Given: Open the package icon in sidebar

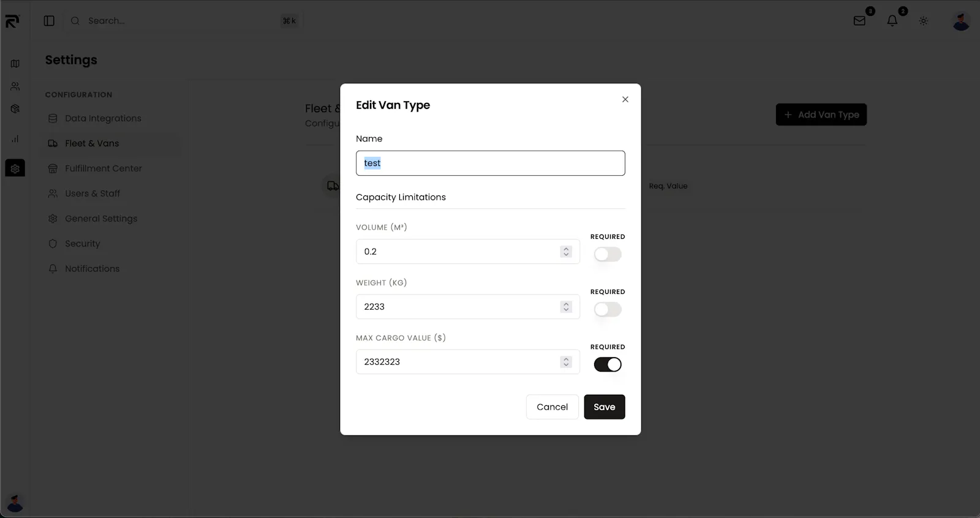Looking at the screenshot, I should click(x=15, y=109).
